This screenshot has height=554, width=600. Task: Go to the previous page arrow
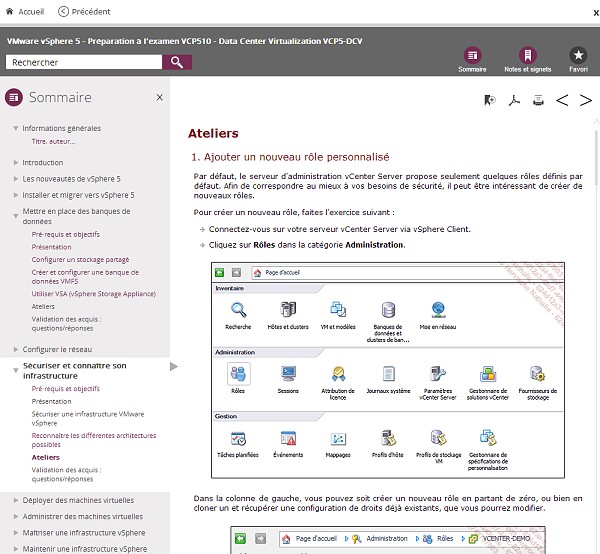click(562, 100)
